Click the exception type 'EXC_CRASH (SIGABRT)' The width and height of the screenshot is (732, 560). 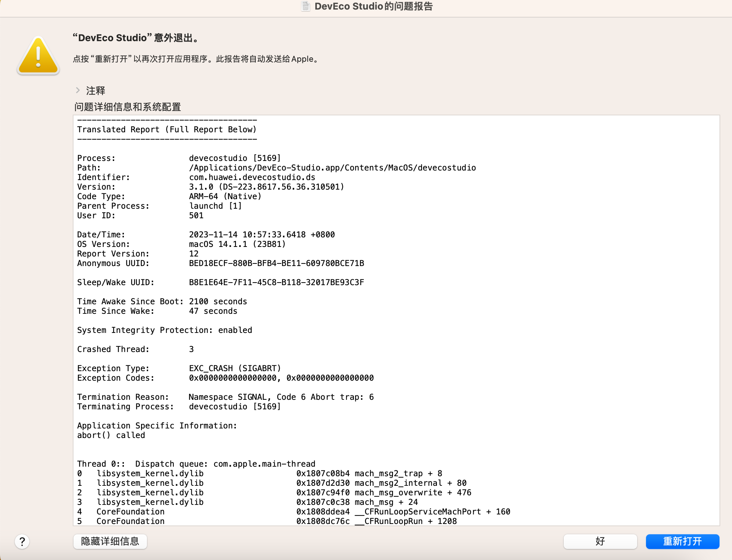(x=235, y=368)
